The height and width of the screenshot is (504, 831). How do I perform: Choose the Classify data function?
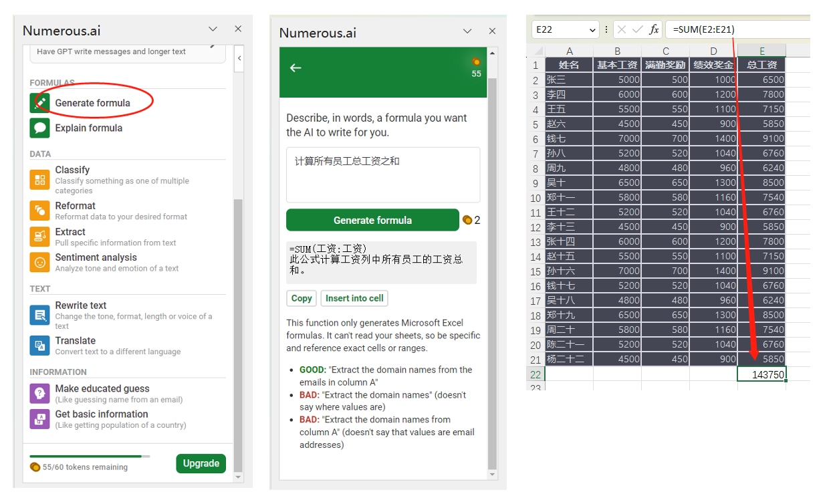pyautogui.click(x=72, y=170)
